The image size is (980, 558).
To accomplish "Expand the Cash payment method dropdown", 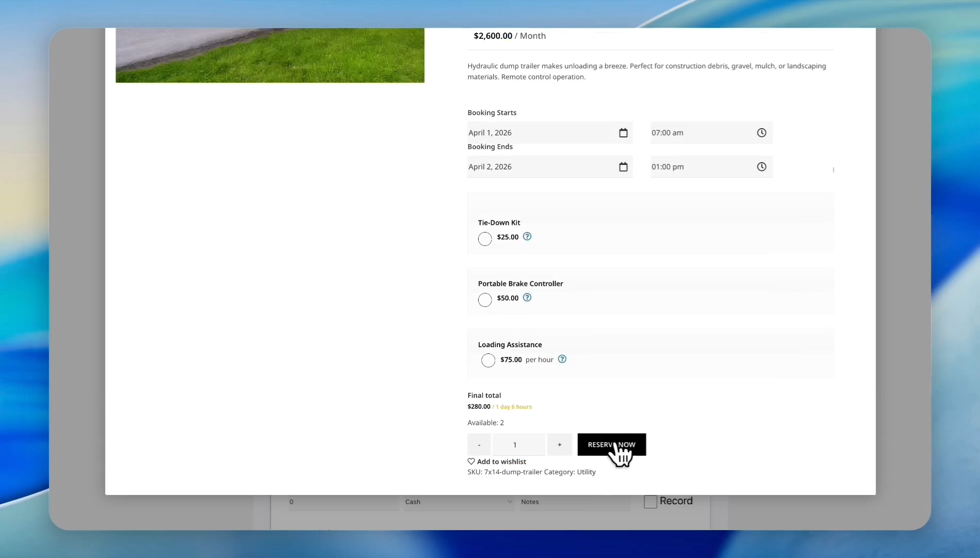I will click(459, 502).
